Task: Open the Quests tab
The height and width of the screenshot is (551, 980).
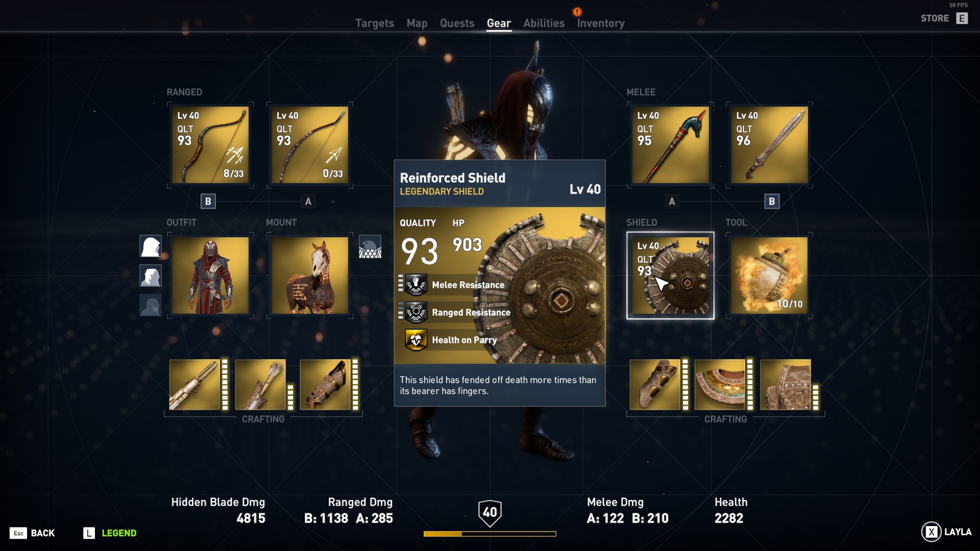Action: coord(457,23)
